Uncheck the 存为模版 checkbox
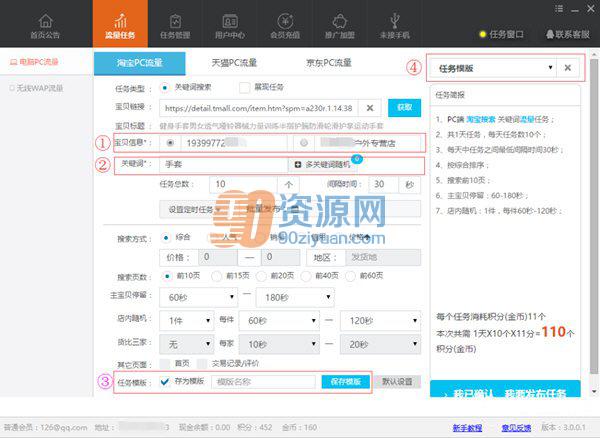This screenshot has width=600, height=438. 165,381
